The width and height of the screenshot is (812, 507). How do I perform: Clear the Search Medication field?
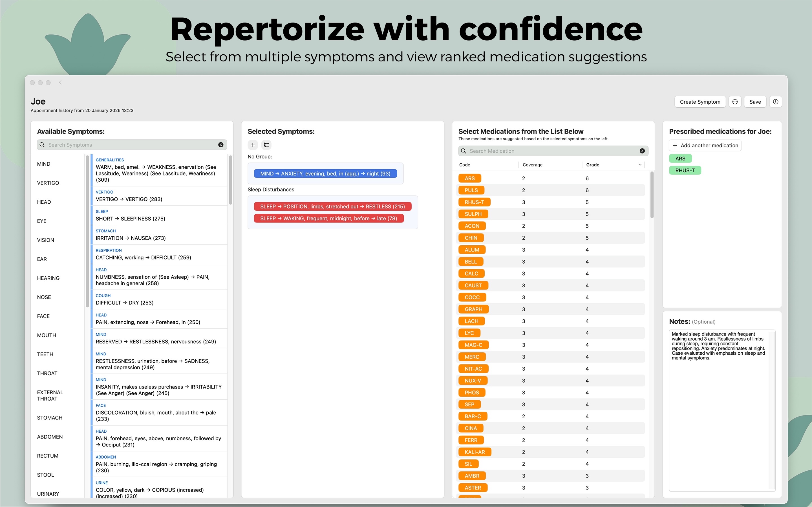click(x=642, y=151)
